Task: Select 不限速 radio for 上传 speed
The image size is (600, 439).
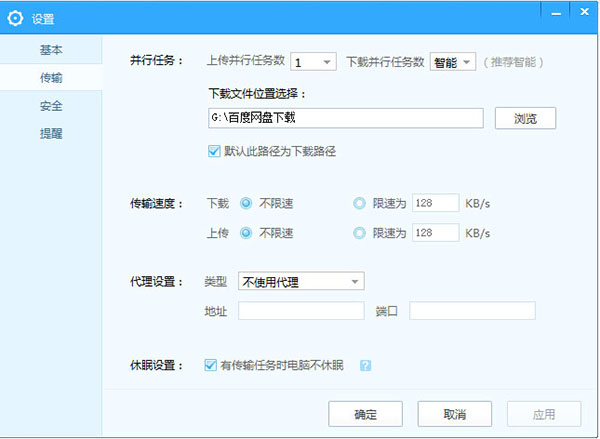Action: coord(246,232)
